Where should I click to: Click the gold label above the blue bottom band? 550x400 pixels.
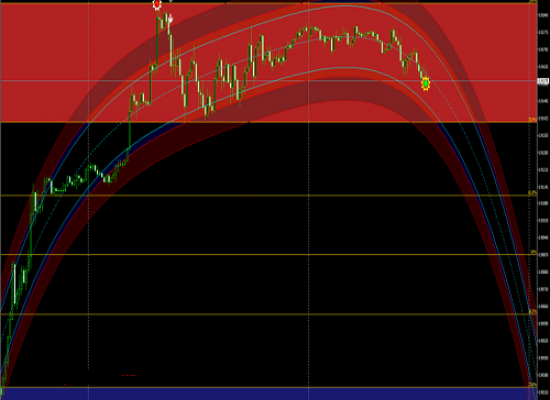(532, 385)
